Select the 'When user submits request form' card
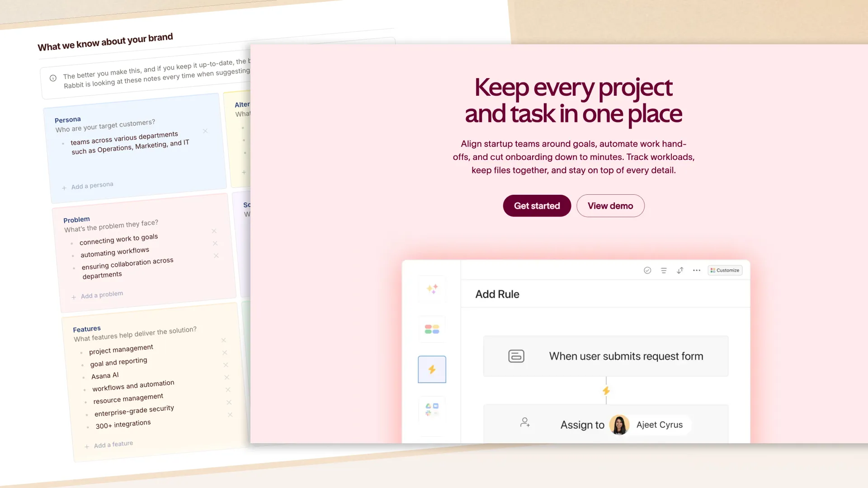This screenshot has height=488, width=868. (x=606, y=356)
